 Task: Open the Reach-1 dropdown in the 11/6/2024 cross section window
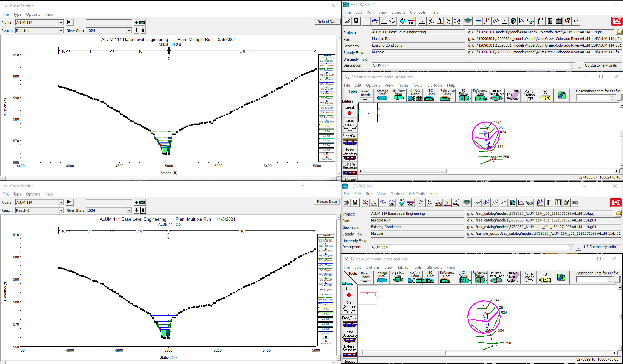[x=61, y=210]
